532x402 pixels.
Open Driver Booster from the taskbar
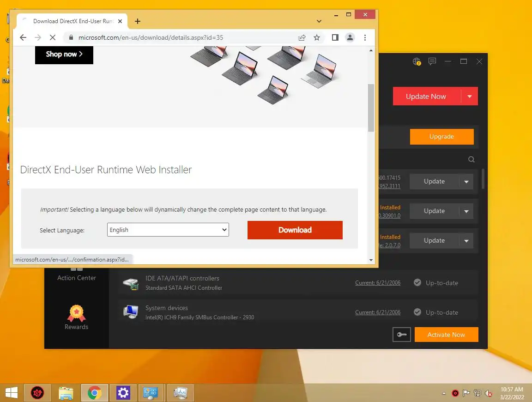click(x=37, y=393)
